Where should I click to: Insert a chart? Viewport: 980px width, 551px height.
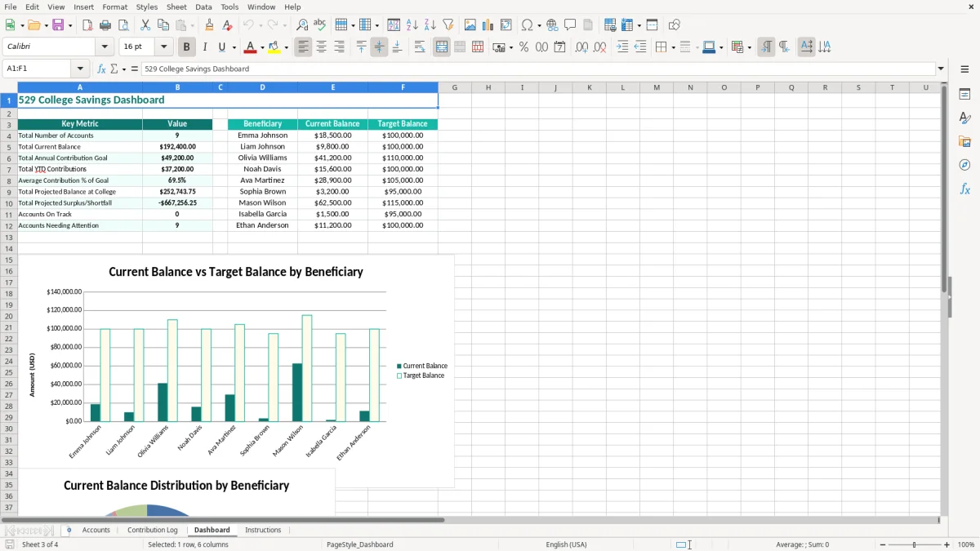coord(488,25)
